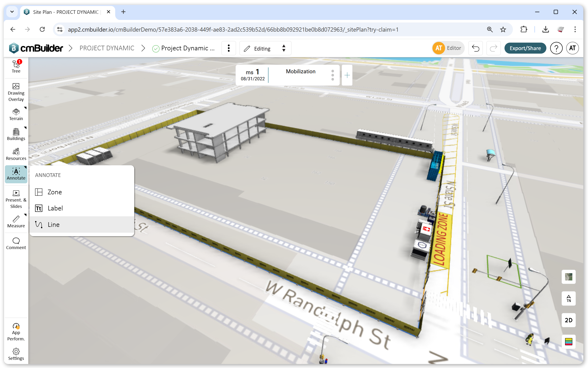Open the Mobilization milestone options menu
The image size is (588, 368).
332,75
